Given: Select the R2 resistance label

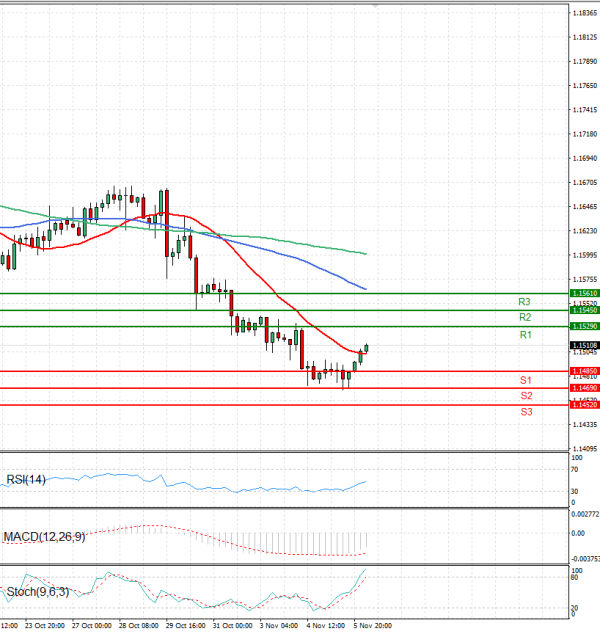Looking at the screenshot, I should [524, 317].
